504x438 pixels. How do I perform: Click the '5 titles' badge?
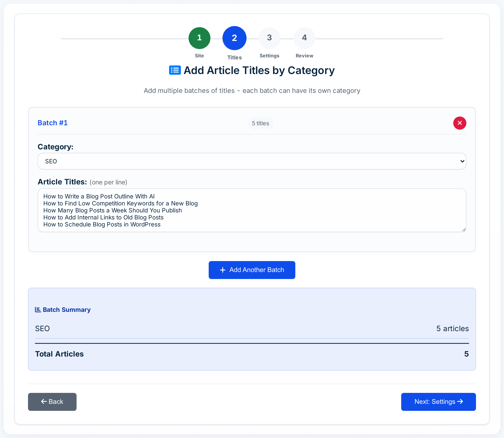(x=261, y=123)
